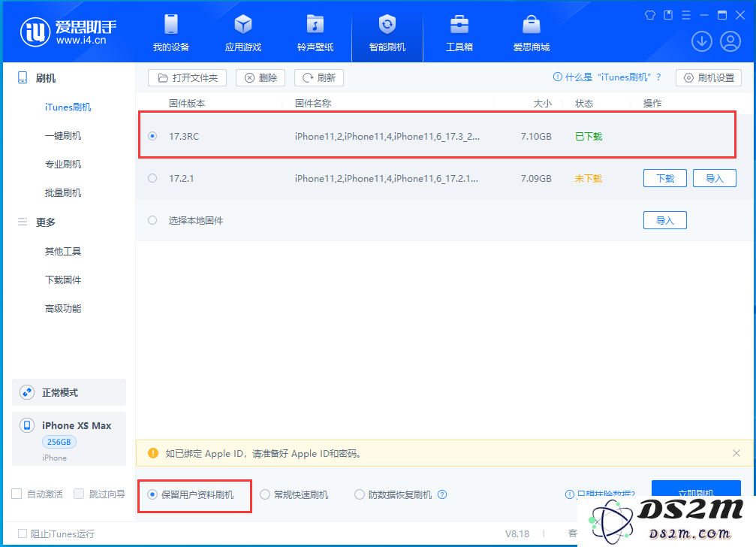Select the 17.3RC firmware radio button

pos(152,136)
